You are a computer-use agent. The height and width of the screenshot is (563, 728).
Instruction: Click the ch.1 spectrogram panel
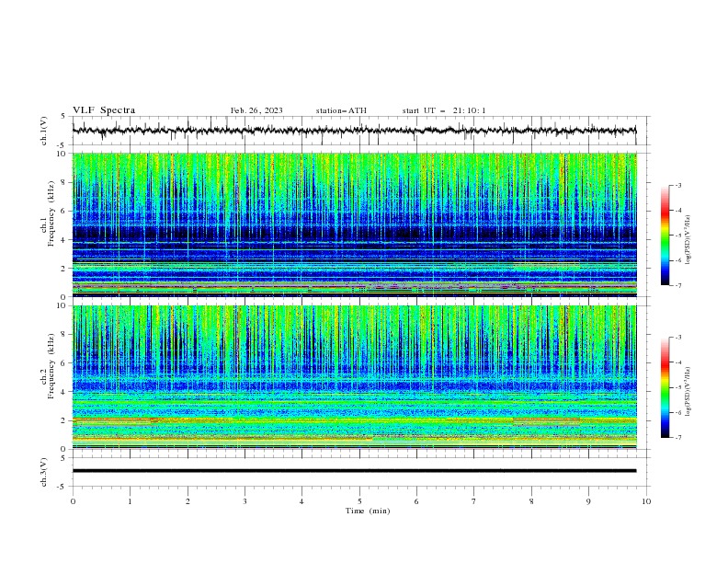pyautogui.click(x=355, y=224)
